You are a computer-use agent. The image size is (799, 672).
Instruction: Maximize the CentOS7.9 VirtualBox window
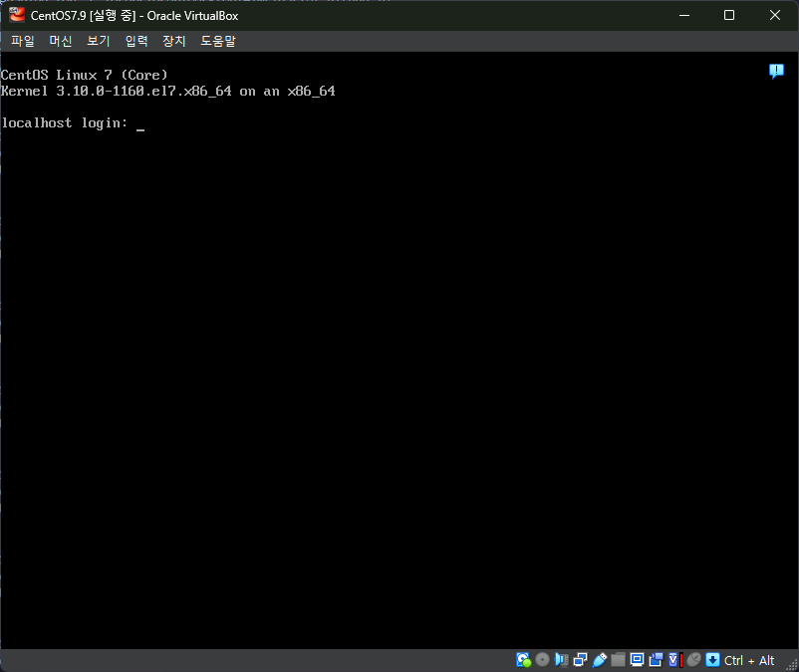point(729,15)
